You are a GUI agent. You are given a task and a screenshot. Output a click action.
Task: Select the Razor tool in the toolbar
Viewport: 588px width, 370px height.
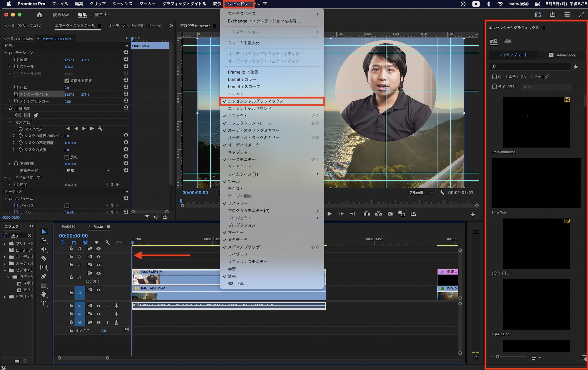[44, 258]
